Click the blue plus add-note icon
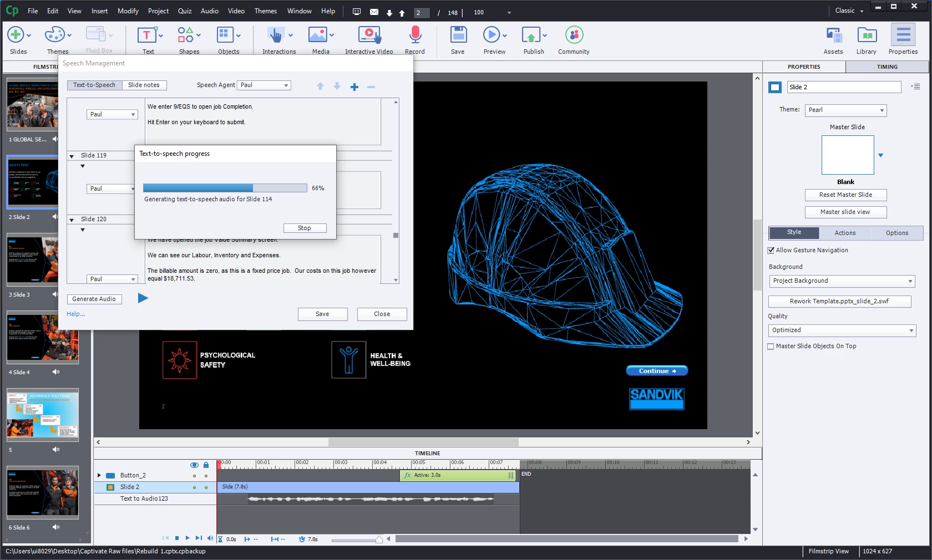Image resolution: width=932 pixels, height=560 pixels. click(354, 86)
